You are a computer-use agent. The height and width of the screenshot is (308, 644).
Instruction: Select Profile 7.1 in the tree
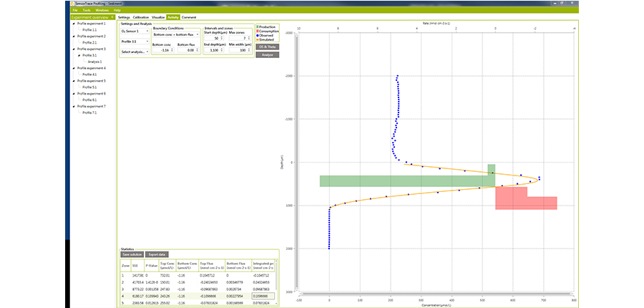tap(89, 112)
